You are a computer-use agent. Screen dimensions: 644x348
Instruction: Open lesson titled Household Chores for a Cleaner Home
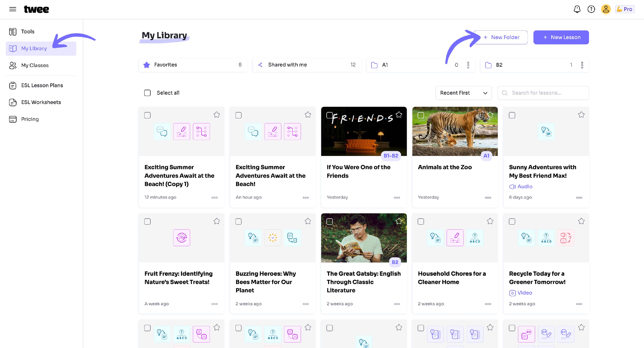[452, 278]
